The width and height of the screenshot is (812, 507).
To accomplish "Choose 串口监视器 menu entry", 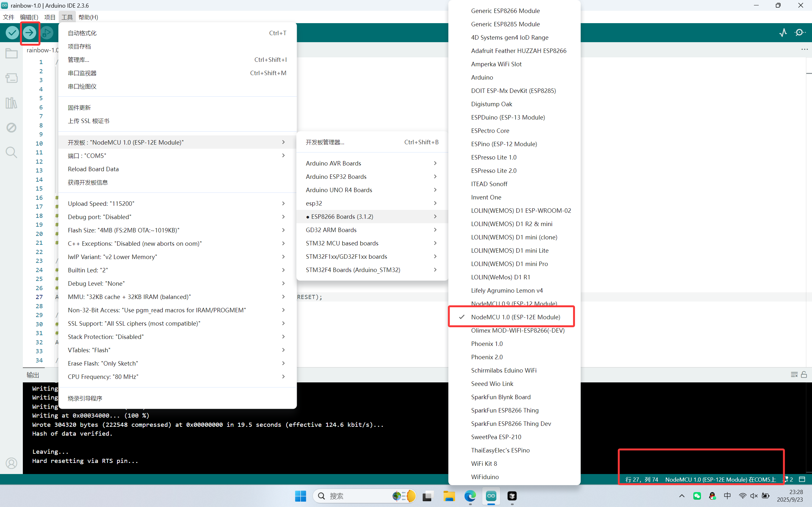I will coord(177,73).
